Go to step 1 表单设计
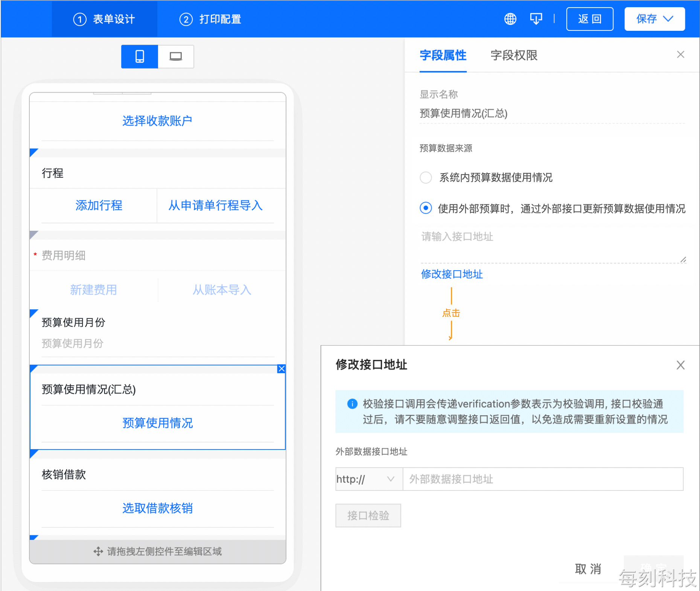The height and width of the screenshot is (591, 700). [104, 19]
